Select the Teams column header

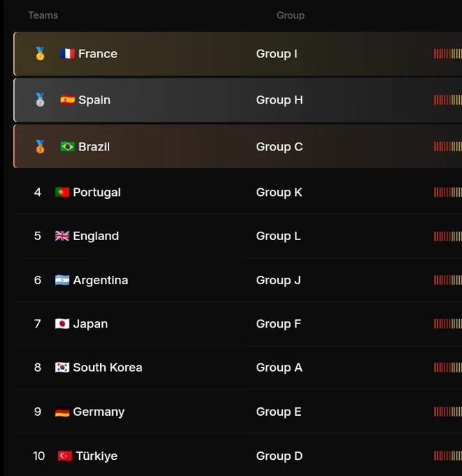[43, 15]
